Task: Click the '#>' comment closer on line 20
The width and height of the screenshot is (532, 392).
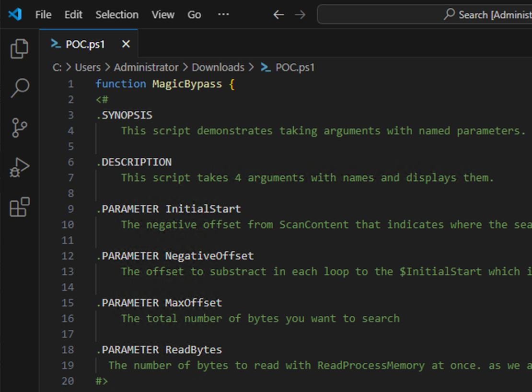Action: click(x=102, y=381)
